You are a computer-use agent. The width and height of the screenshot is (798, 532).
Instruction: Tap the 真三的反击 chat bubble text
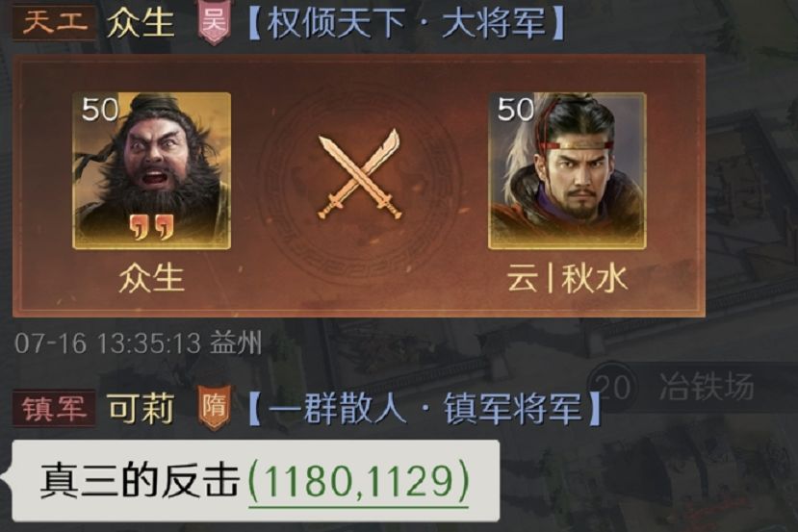tap(140, 481)
